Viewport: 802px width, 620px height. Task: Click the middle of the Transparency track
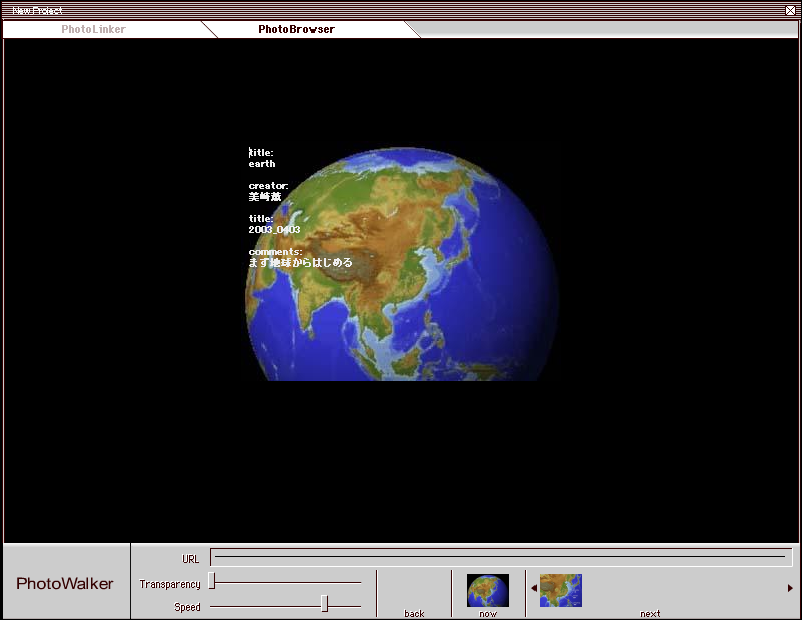click(286, 582)
